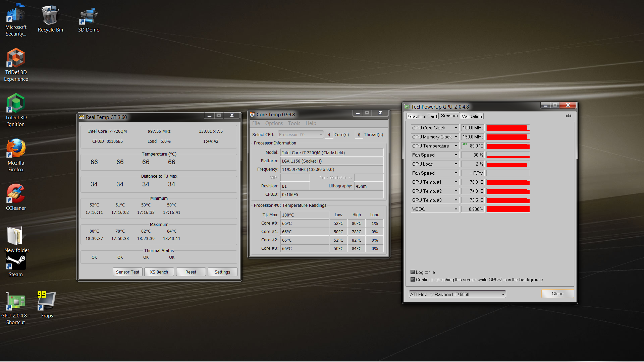Image resolution: width=644 pixels, height=362 pixels.
Task: Click the Reset button in Real Temp
Action: click(x=191, y=272)
